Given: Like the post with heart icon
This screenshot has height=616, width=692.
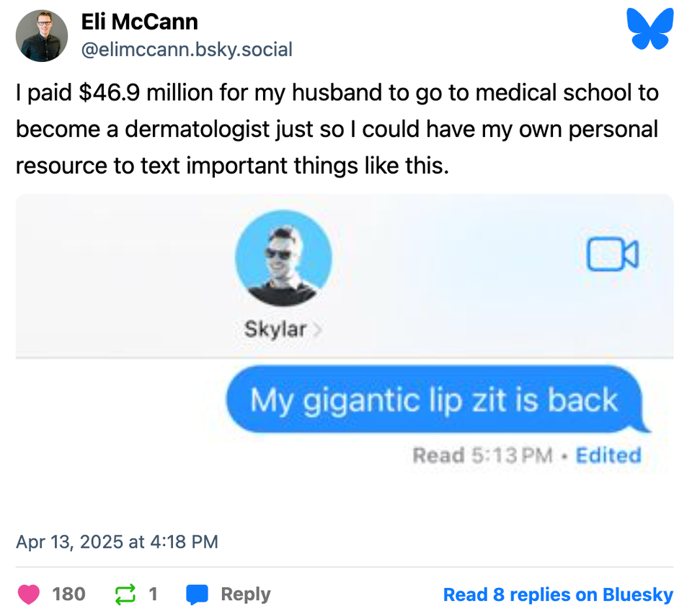Looking at the screenshot, I should (x=29, y=594).
